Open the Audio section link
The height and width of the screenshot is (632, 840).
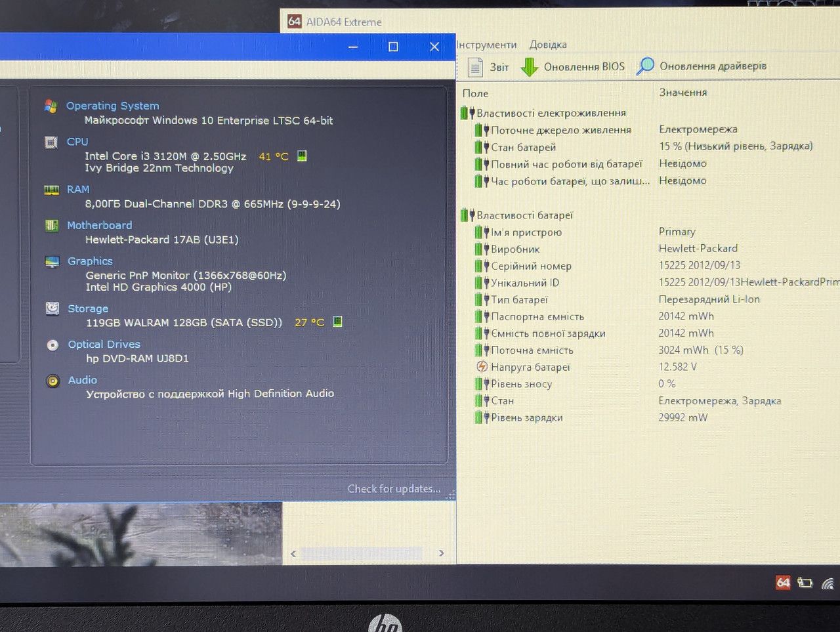pyautogui.click(x=83, y=380)
